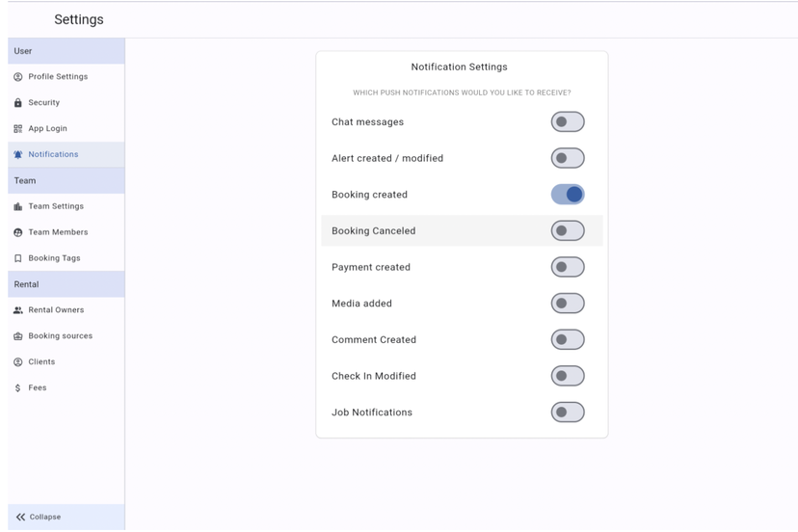
Task: Click the Notifications bell icon
Action: pyautogui.click(x=17, y=155)
